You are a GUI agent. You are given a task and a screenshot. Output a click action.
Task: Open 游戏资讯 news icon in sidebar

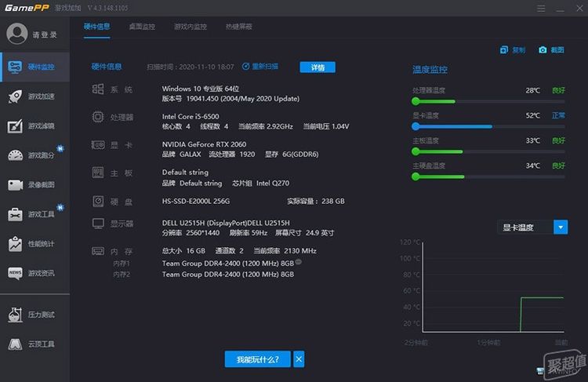15,273
